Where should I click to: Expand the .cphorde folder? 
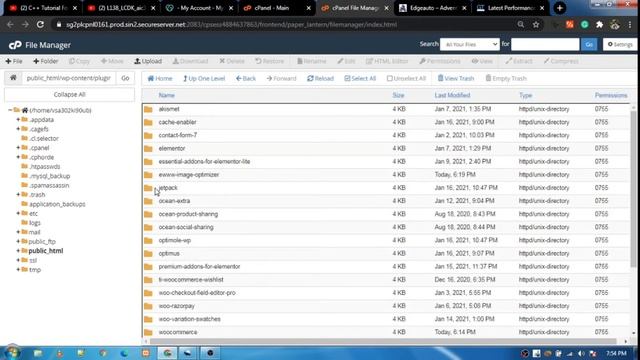coord(18,157)
